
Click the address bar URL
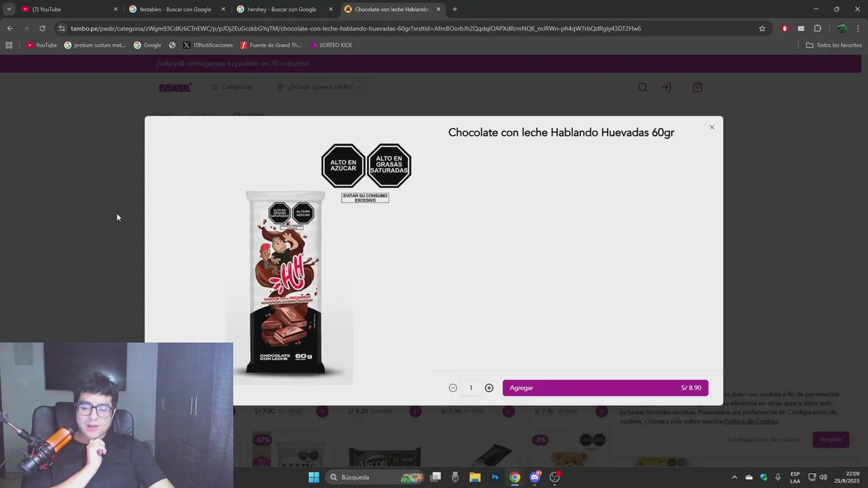[356, 28]
